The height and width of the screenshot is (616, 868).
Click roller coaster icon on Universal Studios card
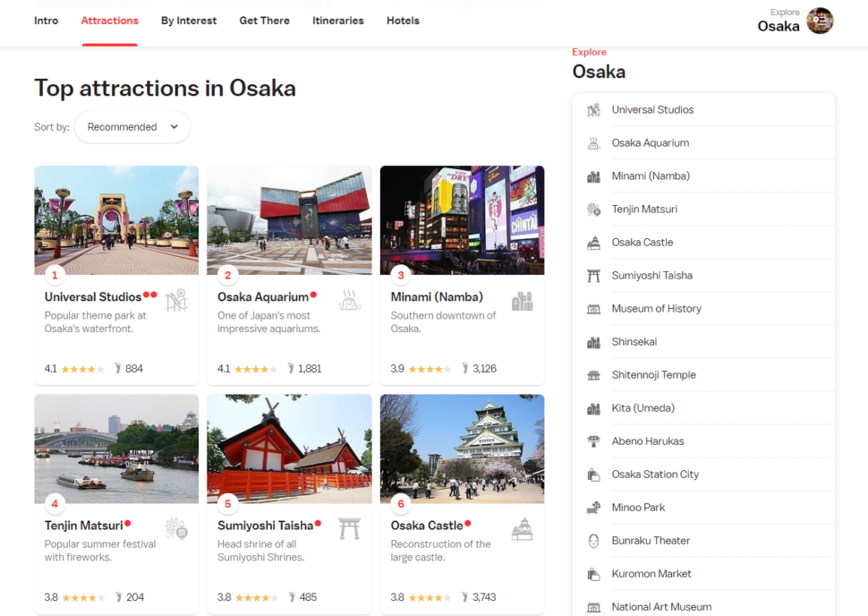click(176, 300)
